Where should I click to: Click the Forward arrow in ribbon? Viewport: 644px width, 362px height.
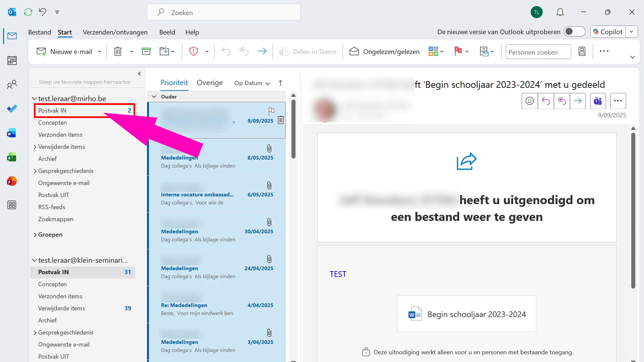click(262, 51)
